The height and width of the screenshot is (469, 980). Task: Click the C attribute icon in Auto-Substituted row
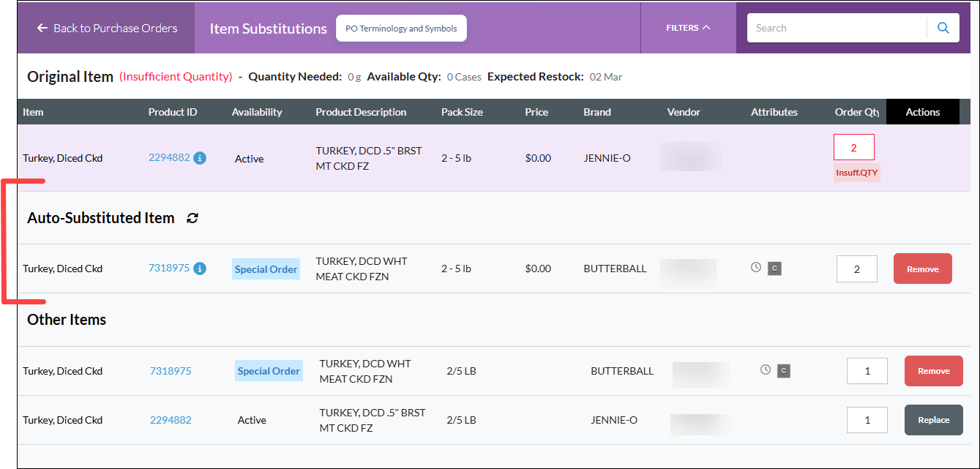tap(775, 269)
